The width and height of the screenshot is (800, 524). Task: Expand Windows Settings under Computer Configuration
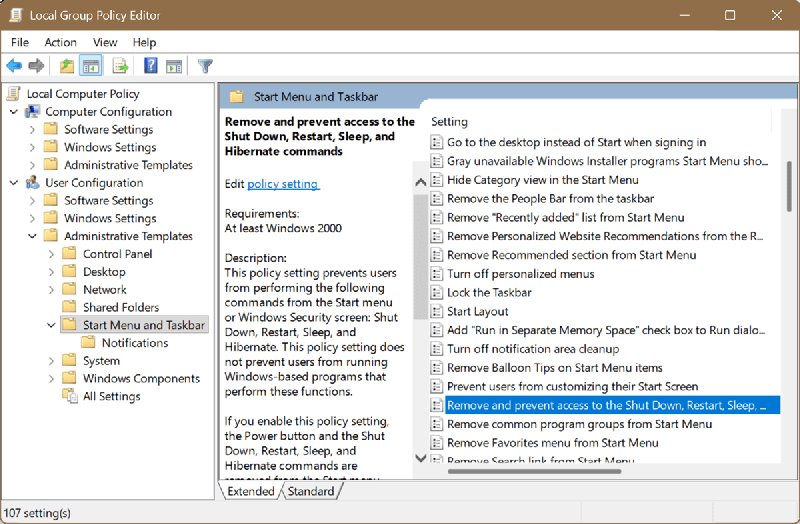[32, 147]
